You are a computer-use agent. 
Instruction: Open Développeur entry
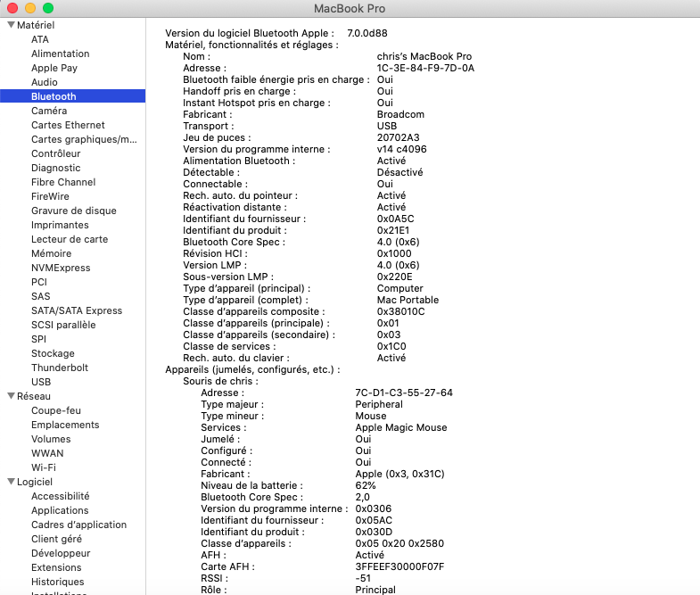pos(61,553)
